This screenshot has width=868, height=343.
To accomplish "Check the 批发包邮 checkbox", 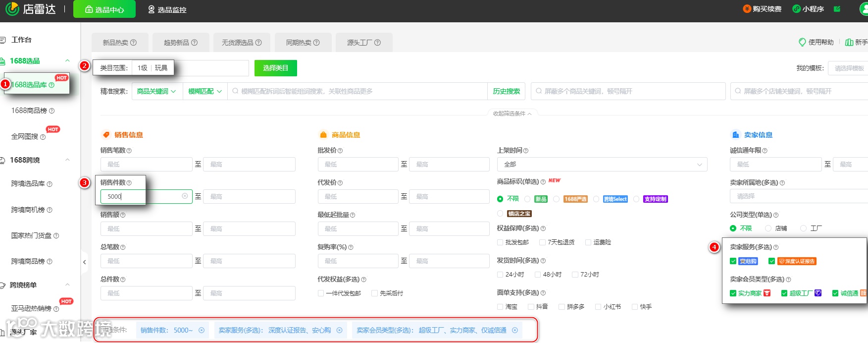I will [500, 242].
